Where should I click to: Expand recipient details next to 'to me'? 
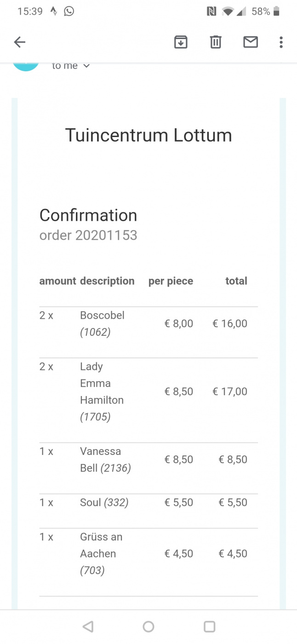[x=86, y=66]
